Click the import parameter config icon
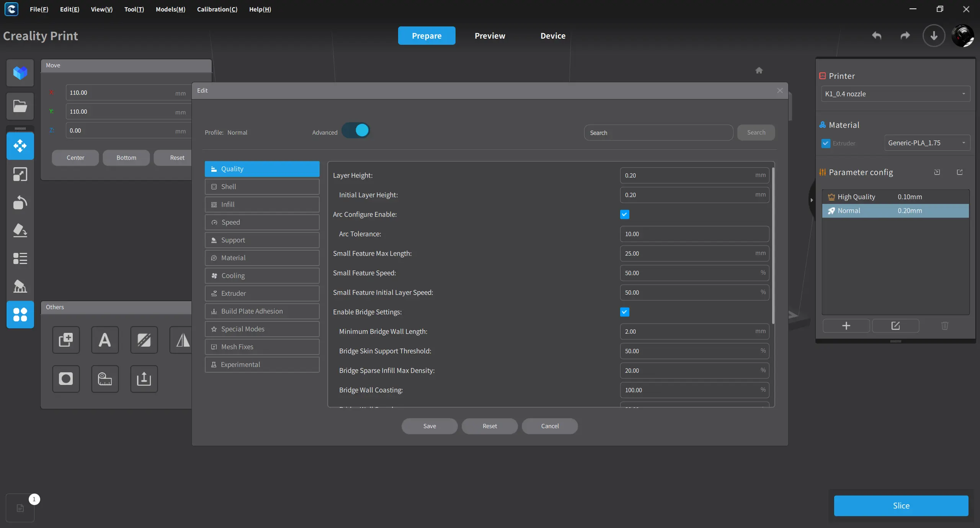 coord(937,172)
